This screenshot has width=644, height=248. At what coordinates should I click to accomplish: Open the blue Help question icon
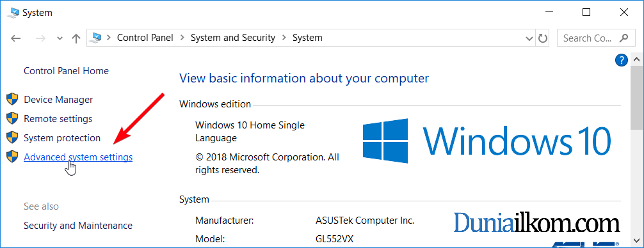pos(622,61)
